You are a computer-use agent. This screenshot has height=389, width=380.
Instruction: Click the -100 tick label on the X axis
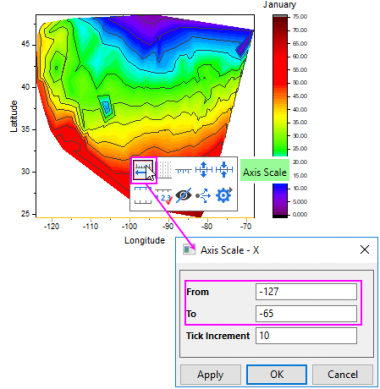[129, 226]
